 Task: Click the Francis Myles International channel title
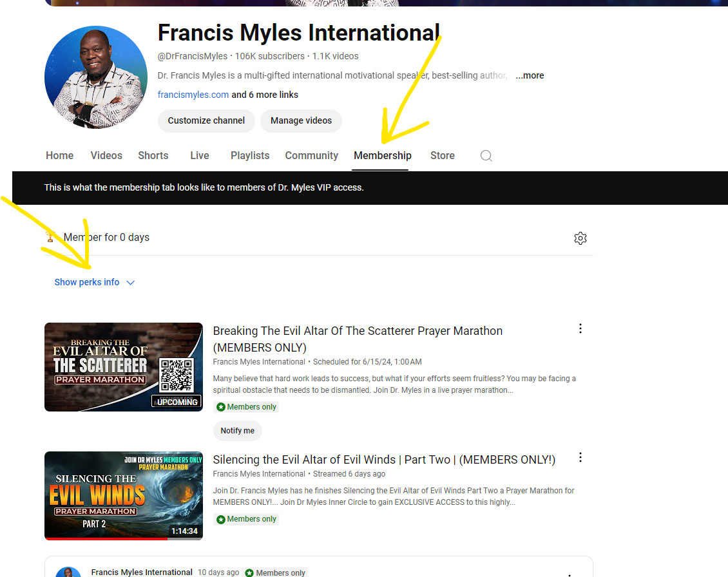pos(298,32)
